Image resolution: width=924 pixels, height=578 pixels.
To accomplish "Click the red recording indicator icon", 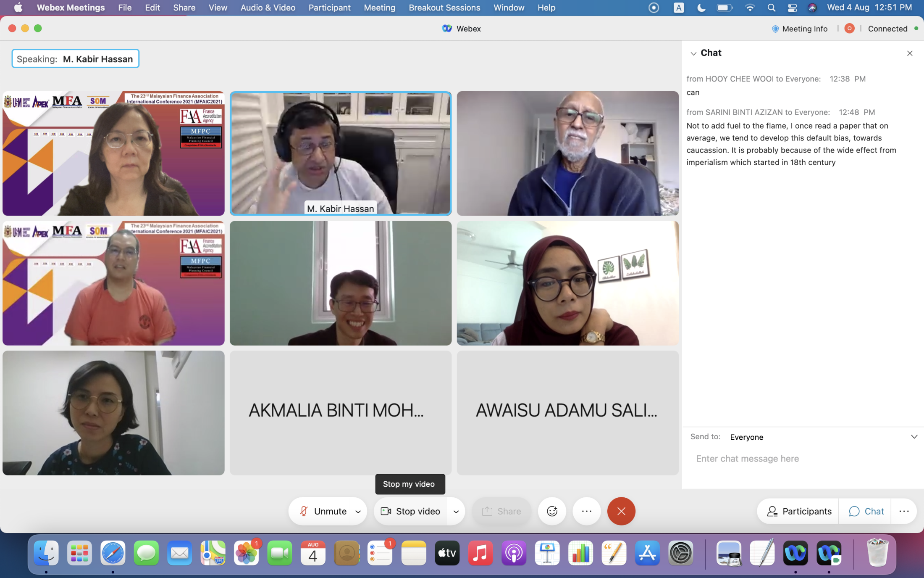I will 849,29.
